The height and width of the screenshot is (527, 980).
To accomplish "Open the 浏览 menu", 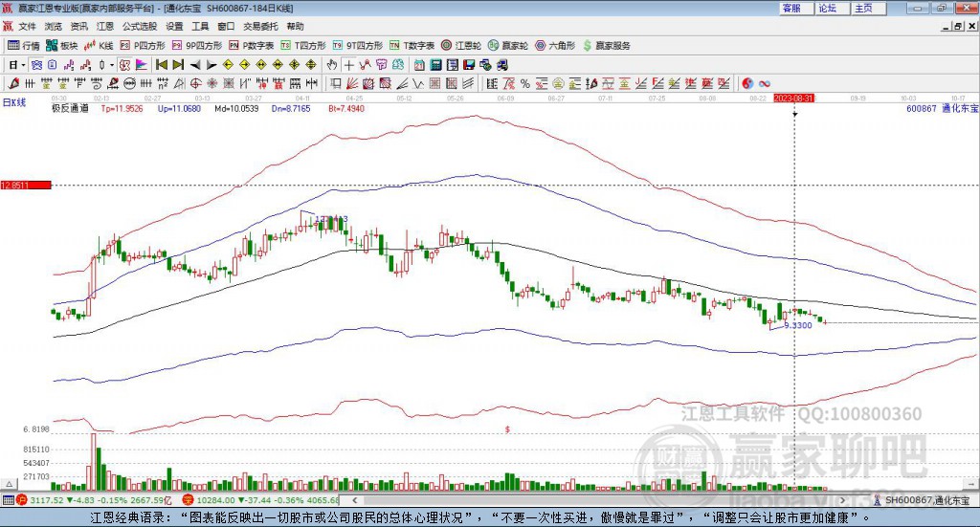I will 54,26.
